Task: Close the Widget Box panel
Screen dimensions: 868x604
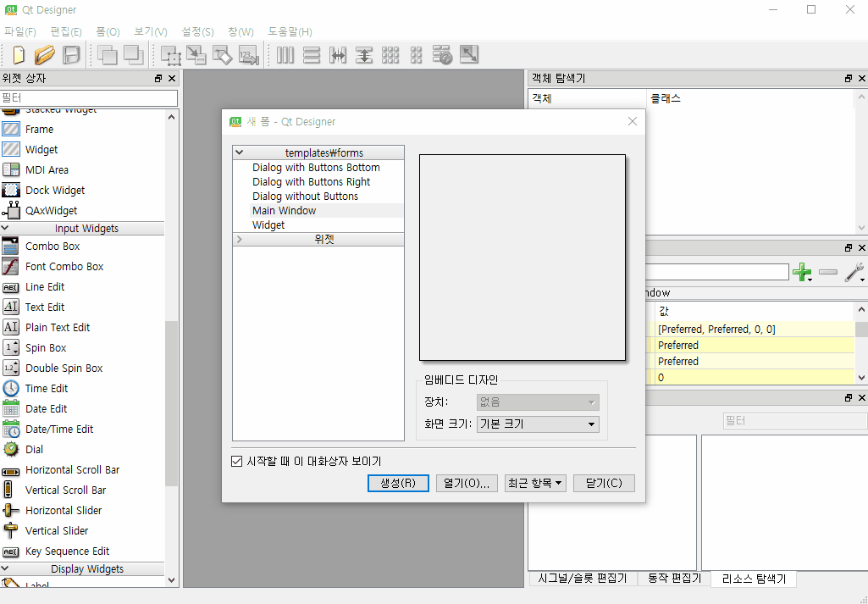Action: coord(172,79)
